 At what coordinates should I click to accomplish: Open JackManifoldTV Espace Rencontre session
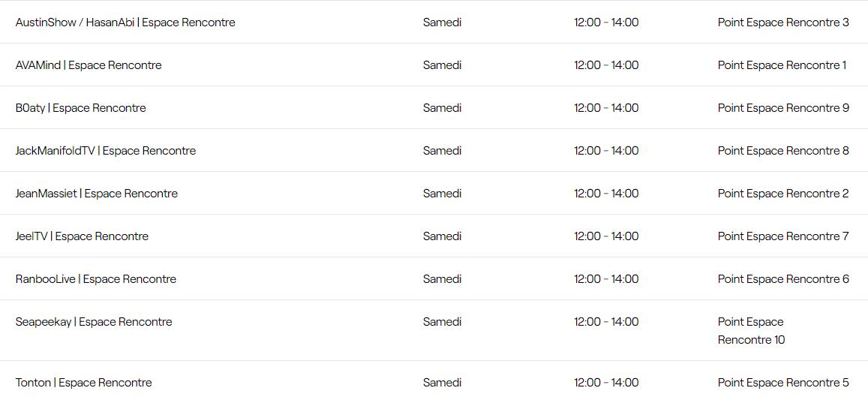[105, 151]
